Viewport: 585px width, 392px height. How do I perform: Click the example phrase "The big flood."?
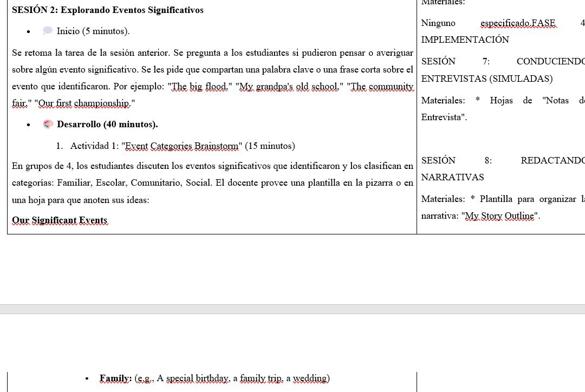199,87
